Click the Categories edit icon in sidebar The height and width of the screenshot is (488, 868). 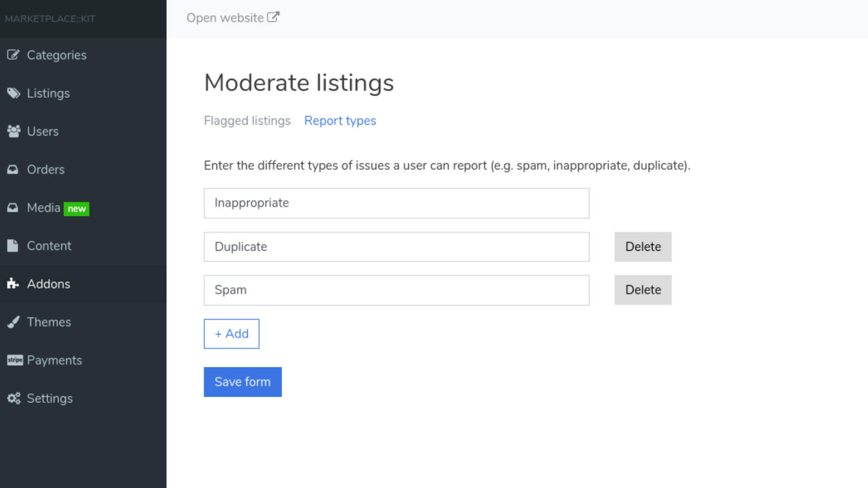13,55
